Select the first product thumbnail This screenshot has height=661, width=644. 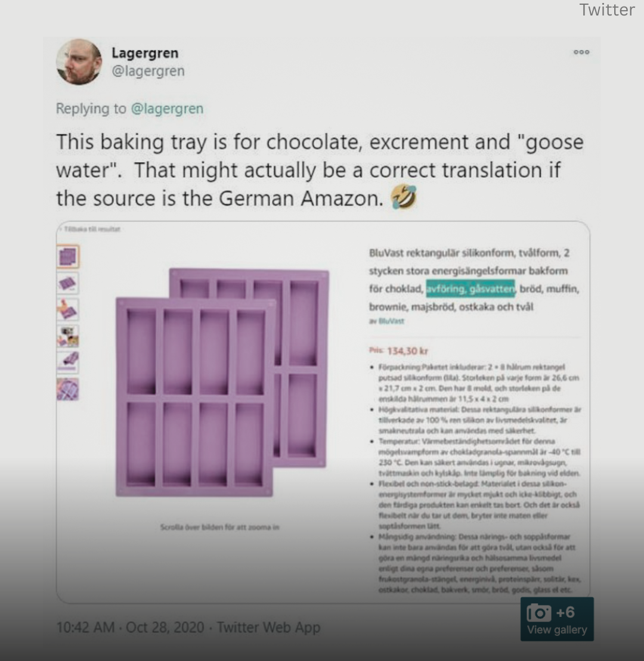pos(68,256)
